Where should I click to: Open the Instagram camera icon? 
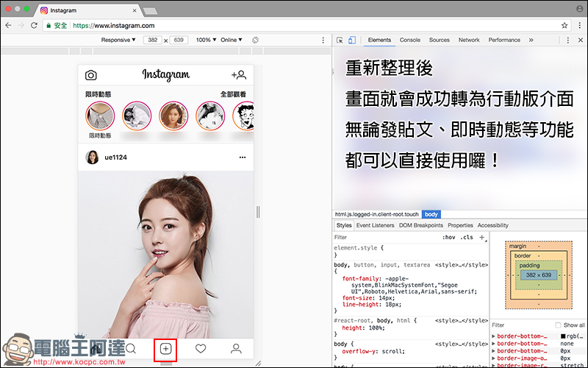[x=90, y=75]
